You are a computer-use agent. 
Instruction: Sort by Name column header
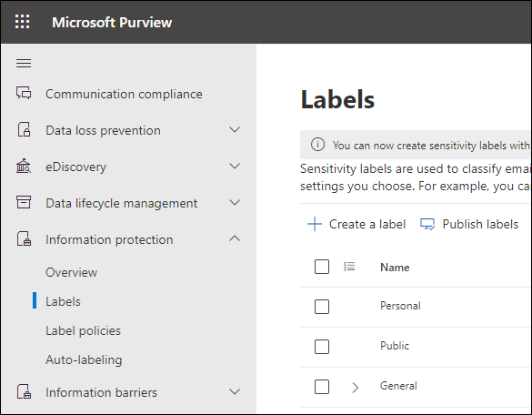point(395,268)
